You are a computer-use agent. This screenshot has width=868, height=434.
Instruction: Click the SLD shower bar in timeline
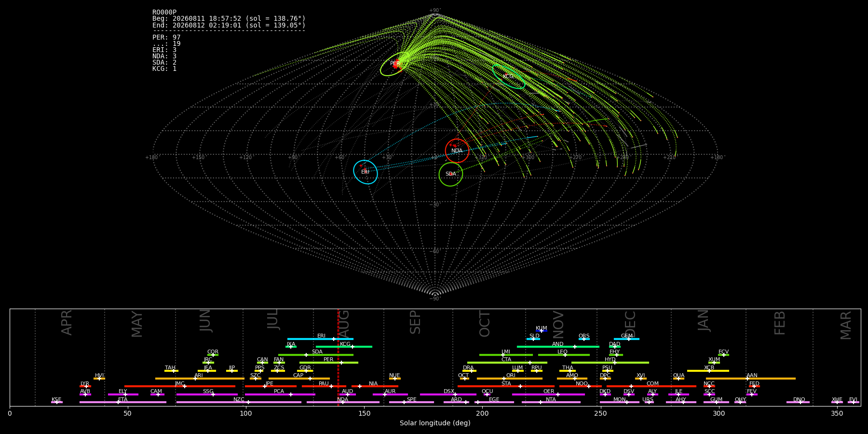(533, 339)
